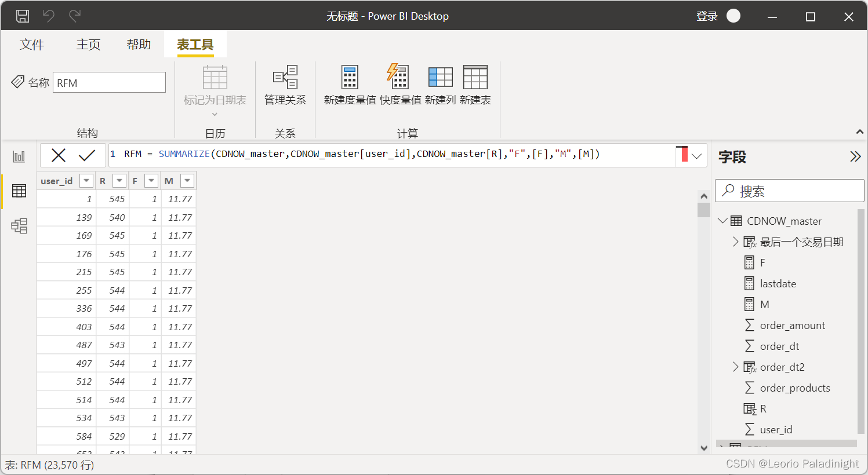Open the 文件 menu
Image resolution: width=868 pixels, height=475 pixels.
point(32,45)
